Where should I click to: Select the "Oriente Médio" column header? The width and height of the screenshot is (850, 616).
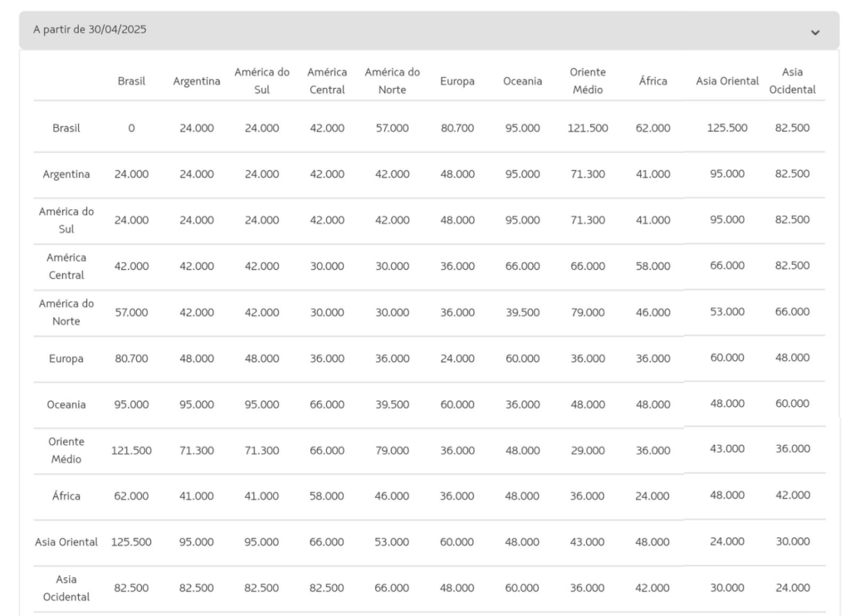tap(587, 81)
